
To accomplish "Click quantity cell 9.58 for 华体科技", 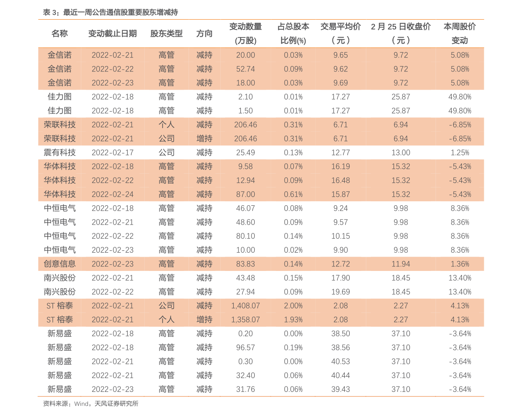I will click(245, 166).
